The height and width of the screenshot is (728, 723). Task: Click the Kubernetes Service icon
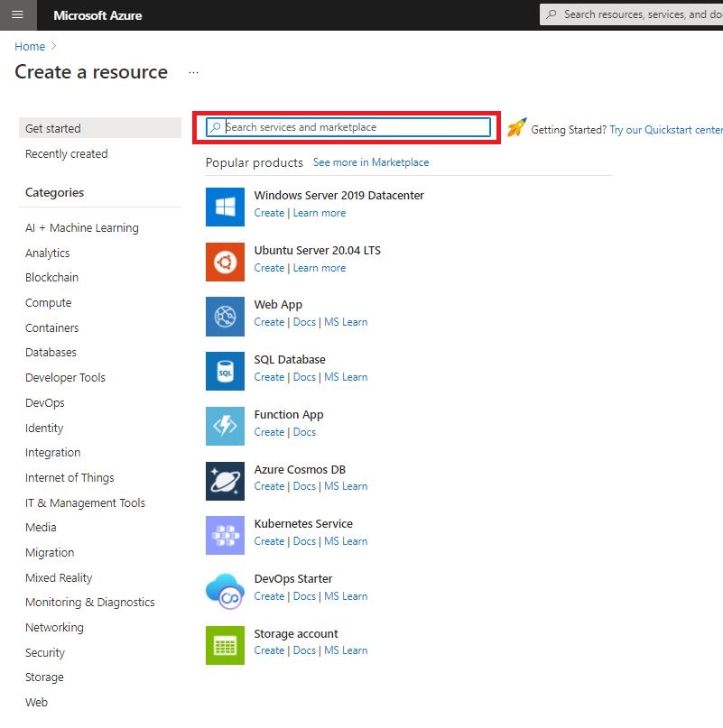point(225,535)
